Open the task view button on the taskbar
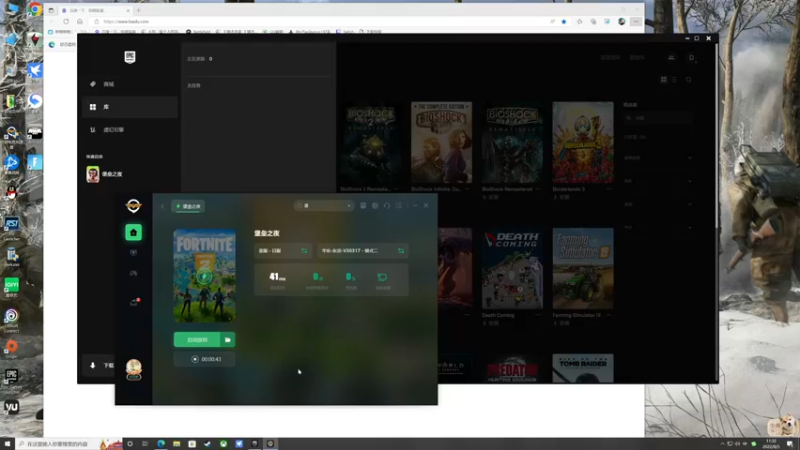This screenshot has width=800, height=450. (x=145, y=444)
